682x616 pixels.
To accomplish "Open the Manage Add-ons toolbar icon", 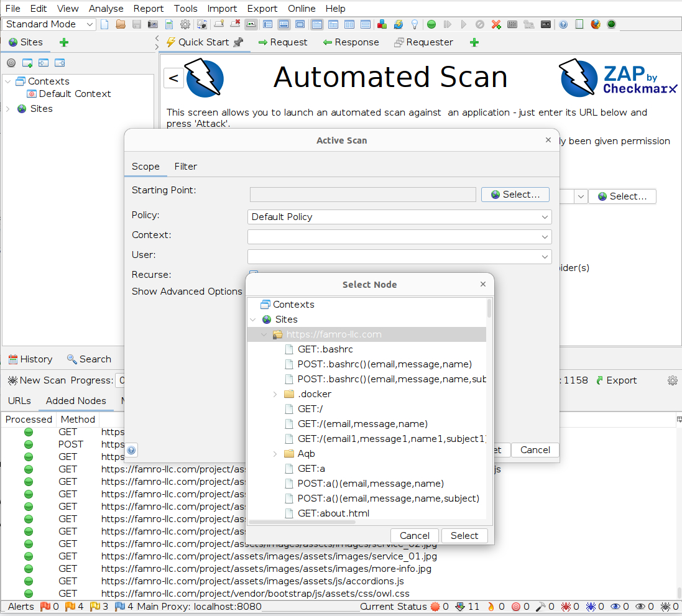I will pyautogui.click(x=382, y=24).
